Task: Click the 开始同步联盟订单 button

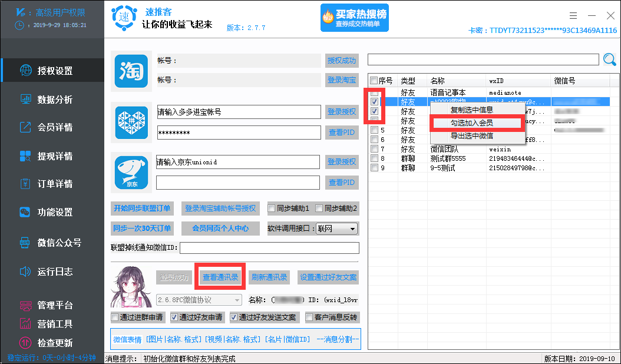Action: (x=142, y=208)
